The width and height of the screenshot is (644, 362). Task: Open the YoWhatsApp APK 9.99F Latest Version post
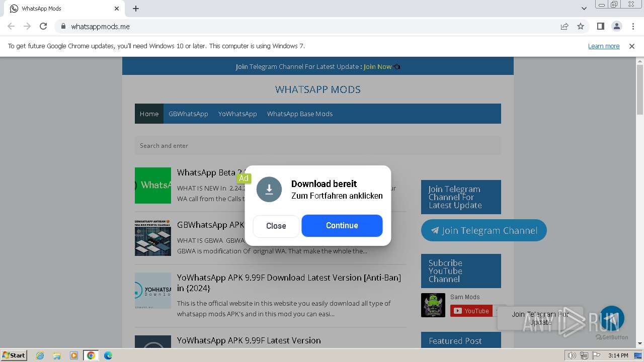tap(249, 340)
